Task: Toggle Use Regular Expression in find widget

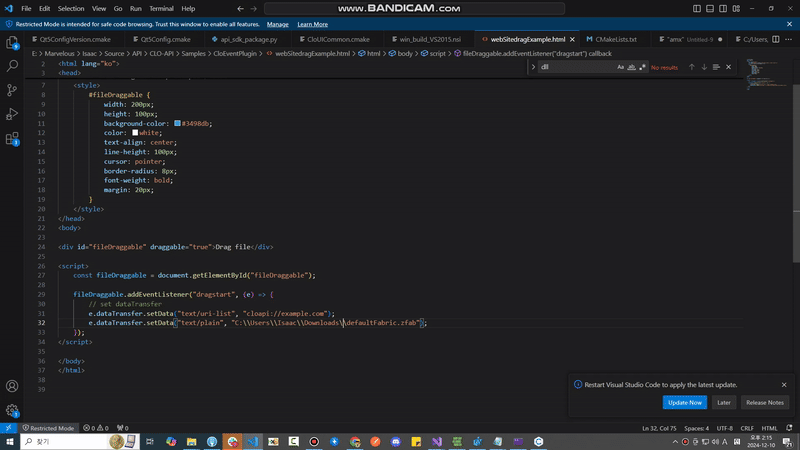Action: coord(642,67)
